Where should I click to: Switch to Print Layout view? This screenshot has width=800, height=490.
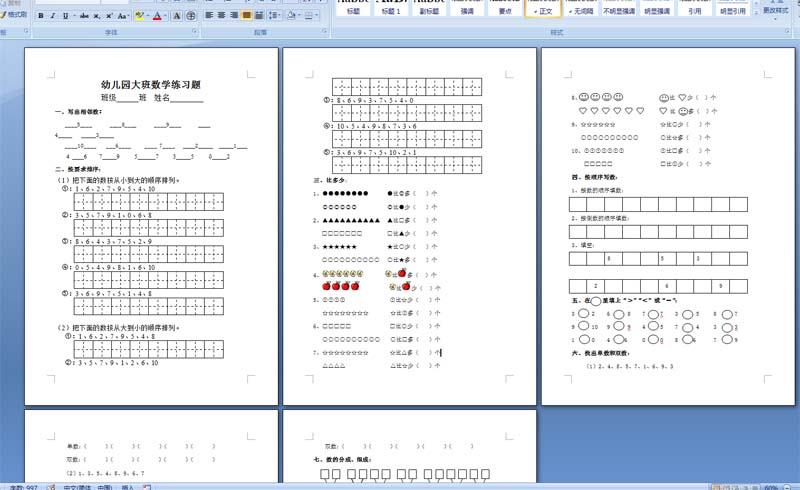[x=716, y=487]
